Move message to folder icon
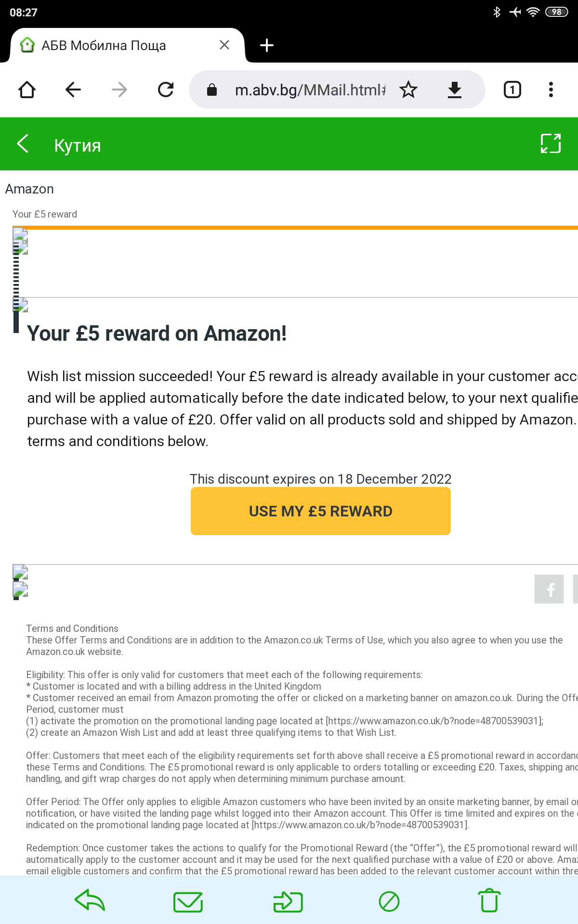Screen dimensions: 578x924 (288, 901)
